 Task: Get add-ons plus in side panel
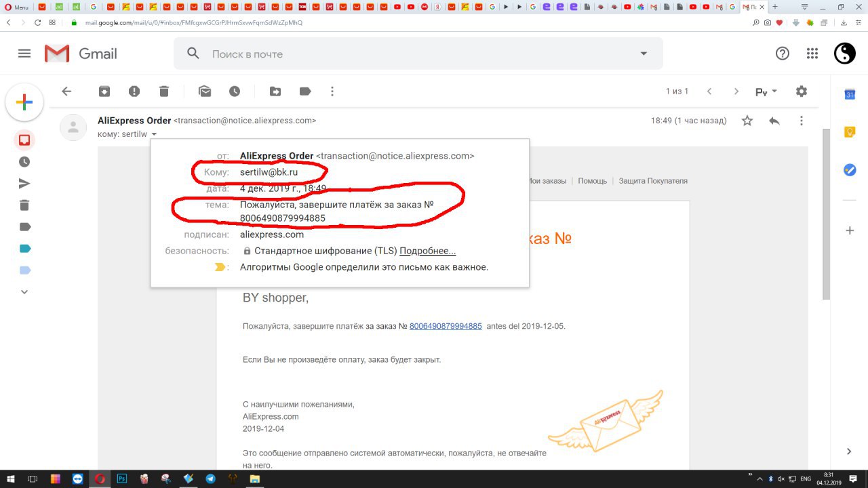pyautogui.click(x=850, y=230)
